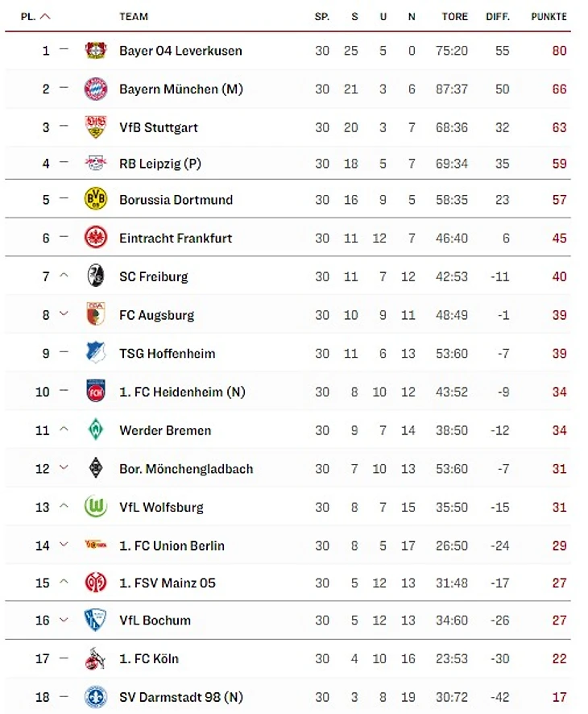Click the Borussia Dortmund BVB logo

click(x=95, y=200)
